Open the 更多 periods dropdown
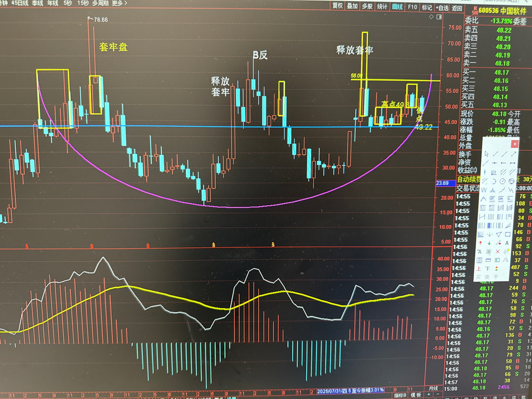 [x=119, y=3]
